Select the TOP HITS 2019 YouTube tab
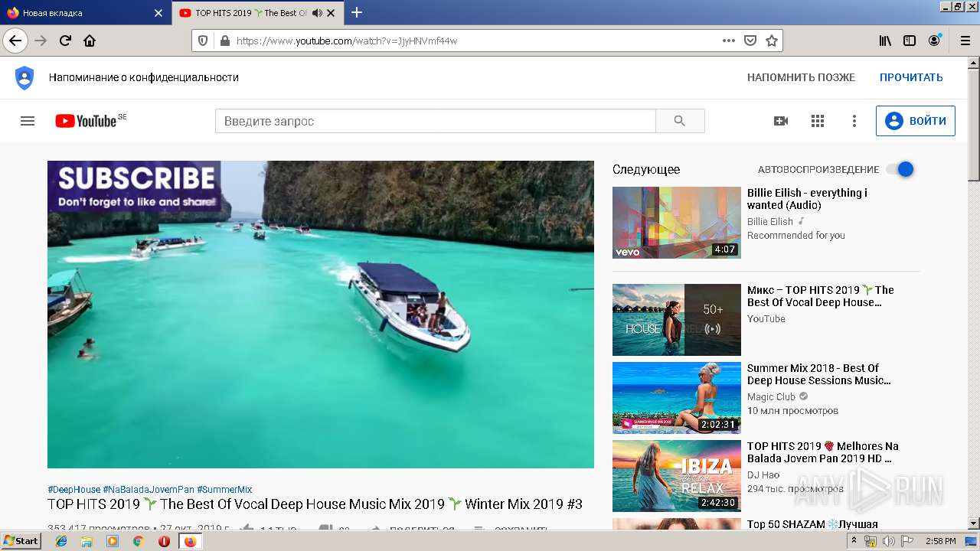Image resolution: width=980 pixels, height=551 pixels. [256, 13]
